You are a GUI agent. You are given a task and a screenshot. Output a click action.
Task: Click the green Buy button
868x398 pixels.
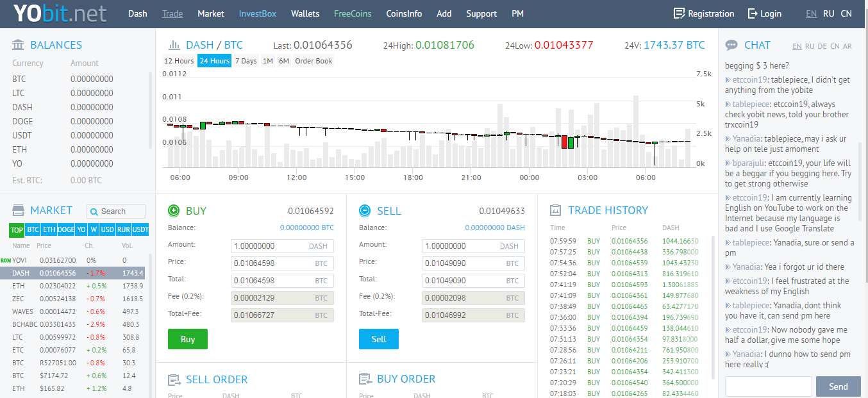click(x=188, y=339)
